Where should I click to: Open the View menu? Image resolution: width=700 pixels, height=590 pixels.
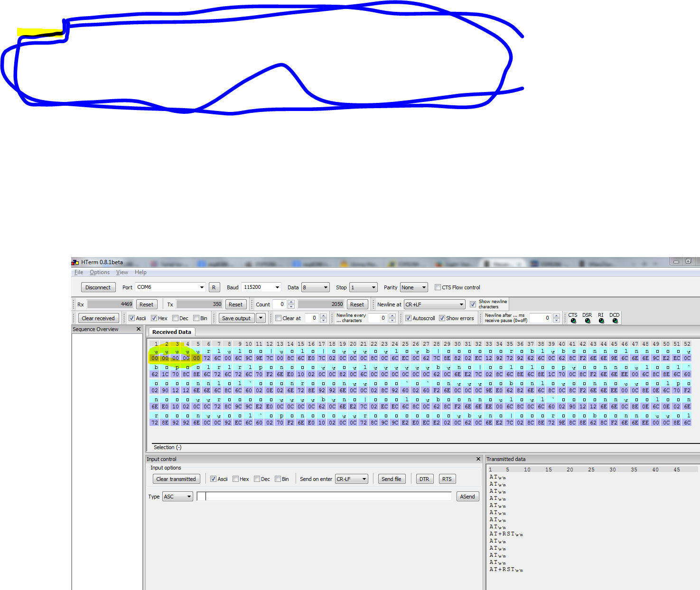[122, 272]
